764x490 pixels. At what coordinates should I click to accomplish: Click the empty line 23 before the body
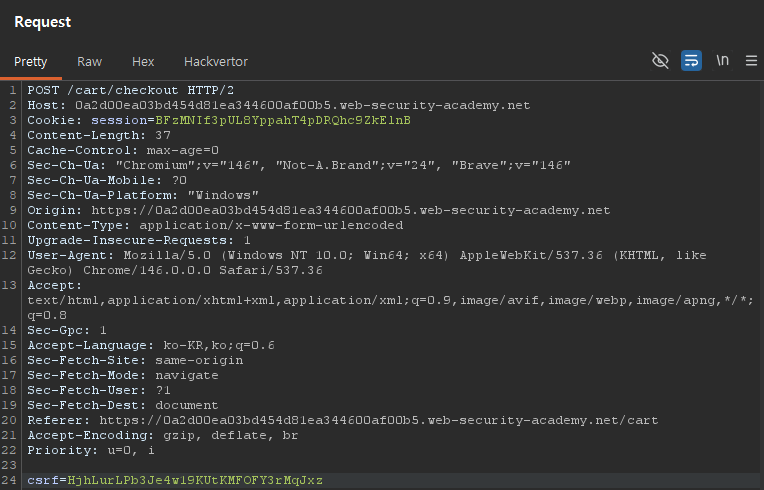(x=200, y=465)
